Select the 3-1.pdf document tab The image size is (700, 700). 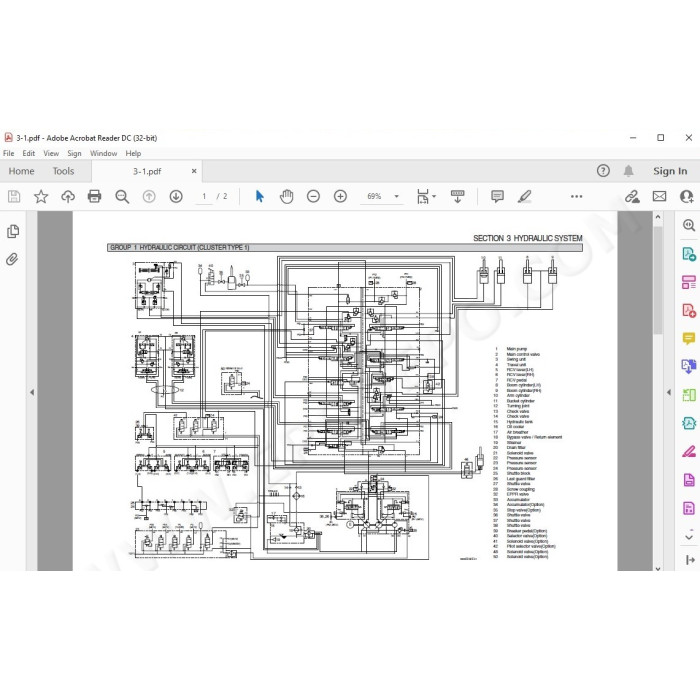pos(147,171)
